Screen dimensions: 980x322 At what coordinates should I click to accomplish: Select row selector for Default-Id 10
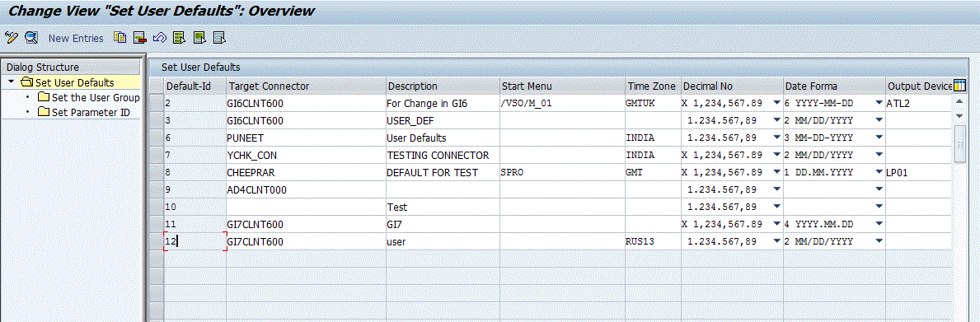157,207
